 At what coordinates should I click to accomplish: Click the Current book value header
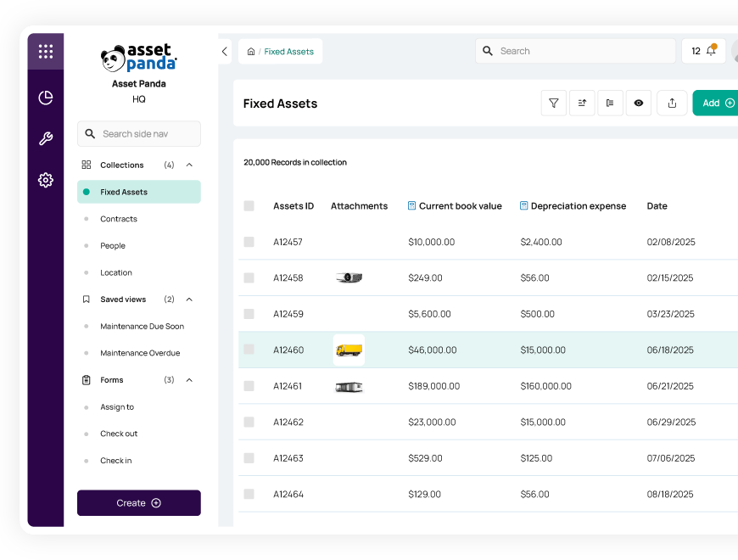[x=461, y=205]
